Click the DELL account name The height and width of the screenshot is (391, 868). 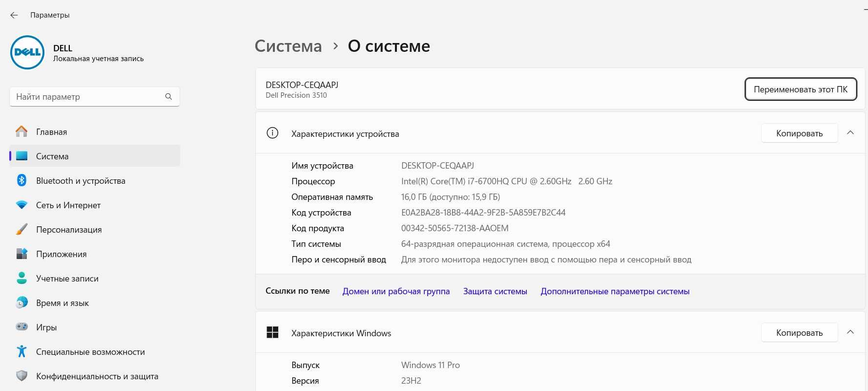[x=62, y=48]
